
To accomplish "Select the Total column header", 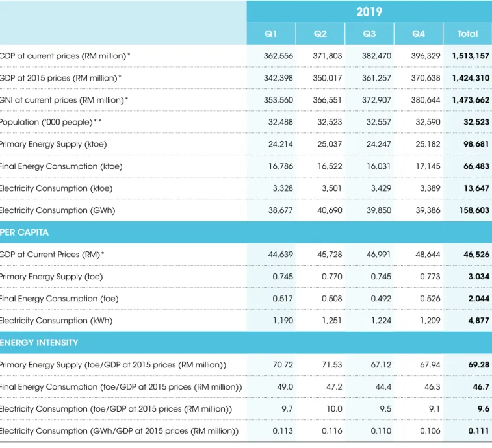I will point(467,34).
